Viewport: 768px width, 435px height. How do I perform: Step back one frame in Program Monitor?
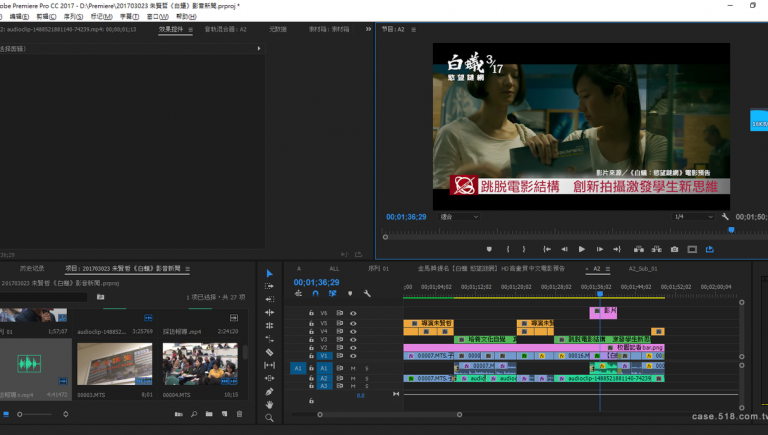click(x=564, y=249)
